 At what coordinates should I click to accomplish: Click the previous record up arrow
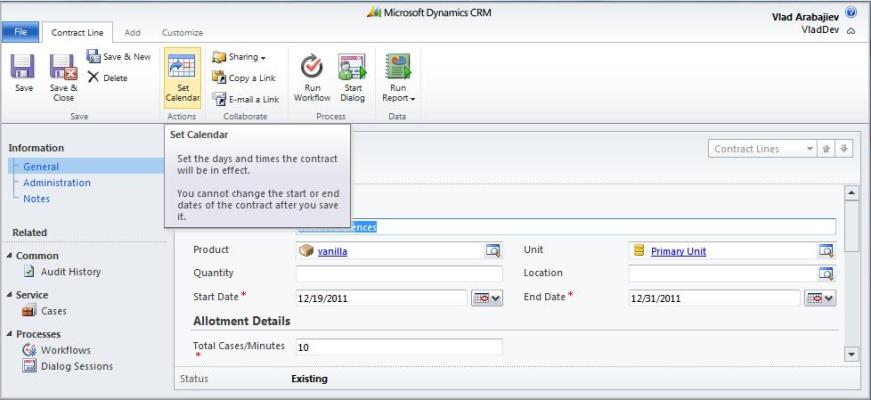click(x=826, y=149)
